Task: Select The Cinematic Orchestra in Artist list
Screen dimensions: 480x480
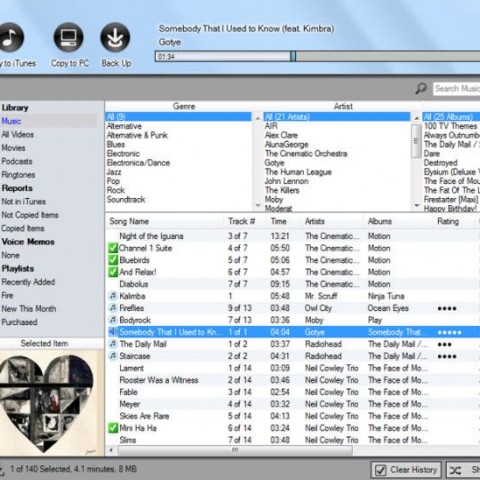Action: pyautogui.click(x=306, y=153)
